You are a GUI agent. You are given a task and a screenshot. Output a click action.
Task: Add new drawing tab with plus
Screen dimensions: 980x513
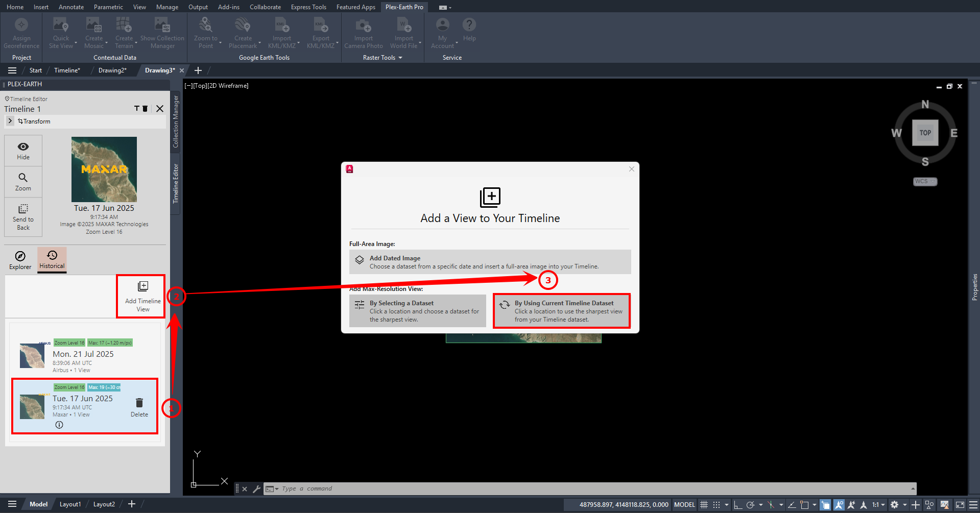(198, 70)
